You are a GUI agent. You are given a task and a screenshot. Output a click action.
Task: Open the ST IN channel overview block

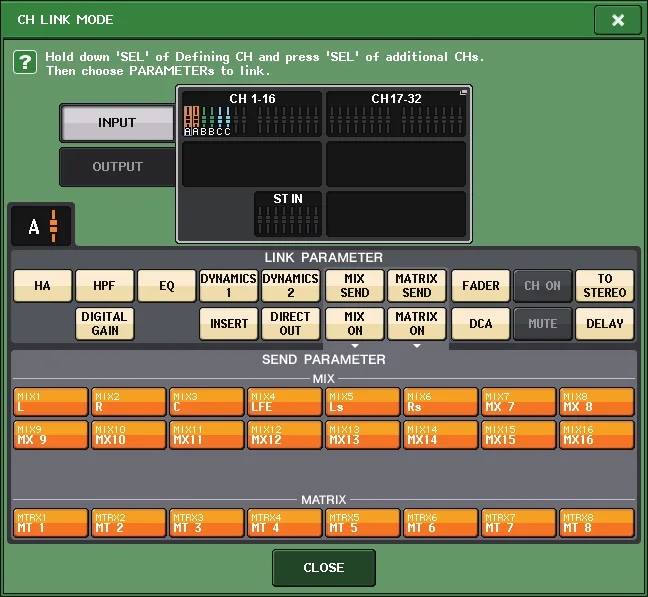[288, 214]
